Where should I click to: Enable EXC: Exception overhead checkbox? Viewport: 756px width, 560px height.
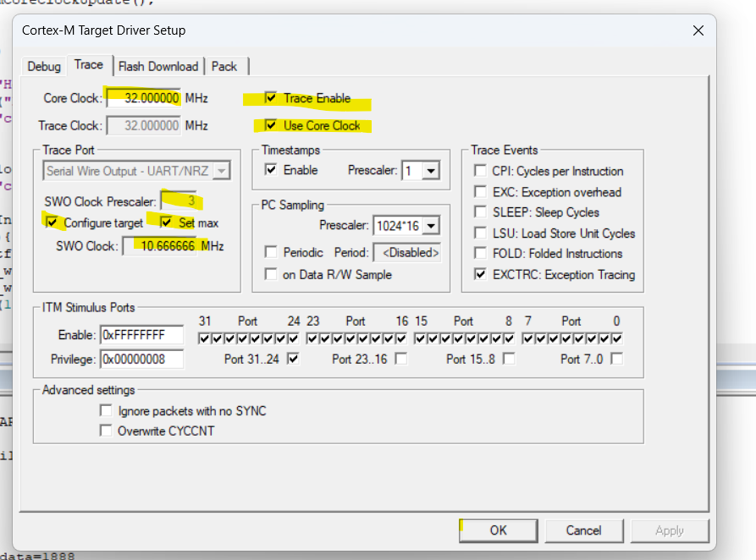(x=480, y=192)
